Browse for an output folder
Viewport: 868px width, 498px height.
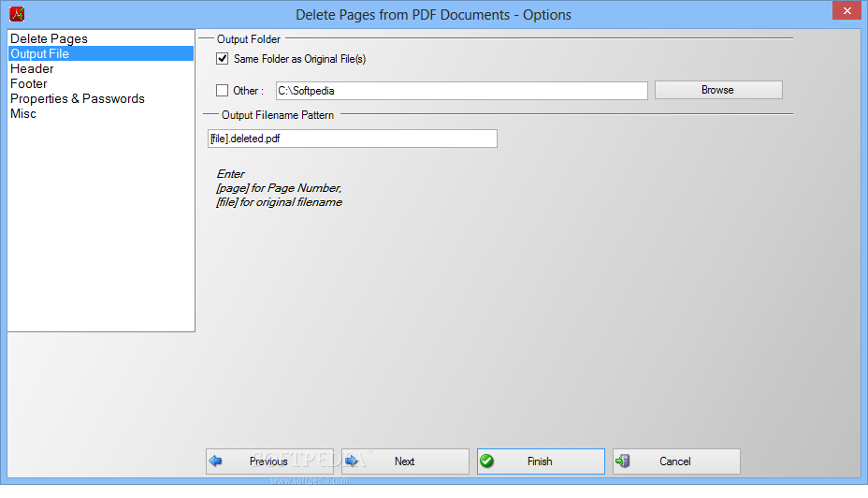click(718, 90)
